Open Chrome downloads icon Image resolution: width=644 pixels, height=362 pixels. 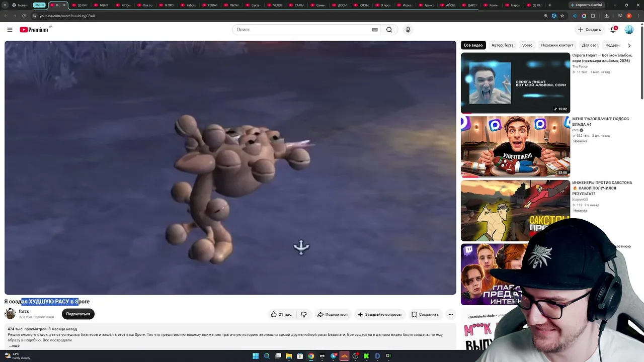tap(606, 16)
